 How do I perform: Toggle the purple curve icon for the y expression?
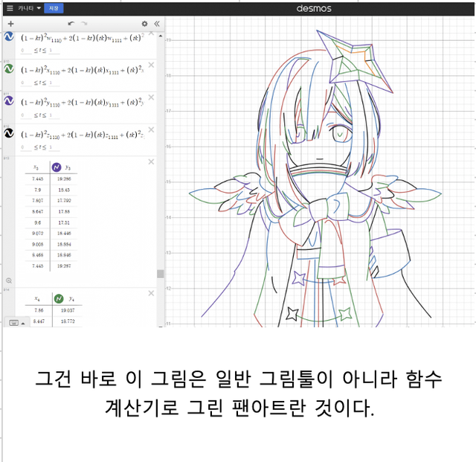9,100
